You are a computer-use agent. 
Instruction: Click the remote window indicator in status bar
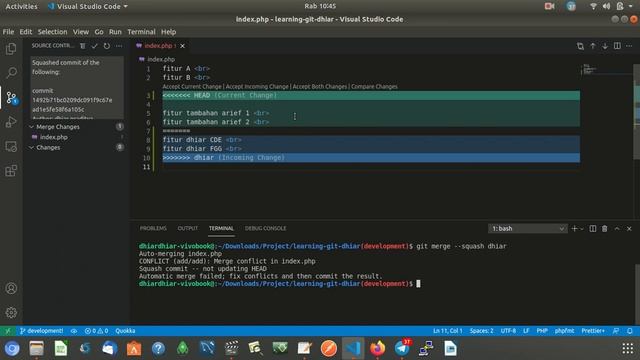click(x=8, y=331)
